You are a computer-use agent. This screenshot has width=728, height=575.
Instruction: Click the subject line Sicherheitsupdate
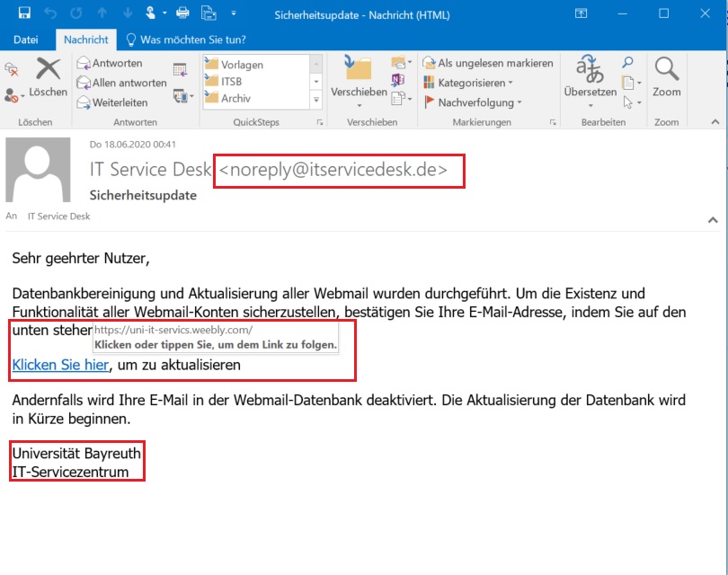tap(143, 195)
